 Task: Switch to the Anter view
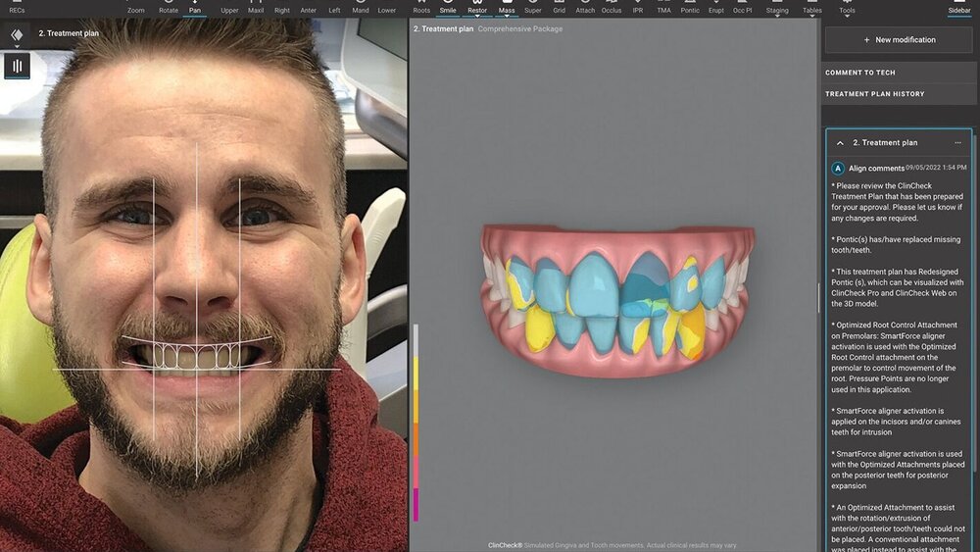click(x=309, y=8)
